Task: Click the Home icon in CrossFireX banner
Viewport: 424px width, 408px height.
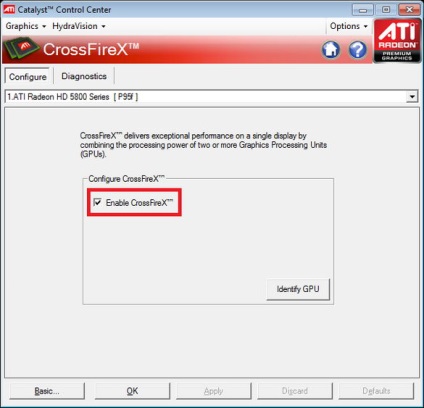Action: (x=331, y=50)
